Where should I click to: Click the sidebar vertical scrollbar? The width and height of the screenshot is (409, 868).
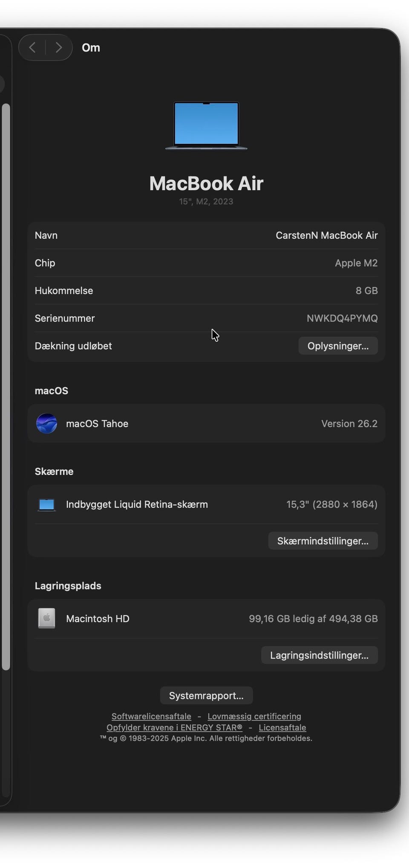(6, 384)
